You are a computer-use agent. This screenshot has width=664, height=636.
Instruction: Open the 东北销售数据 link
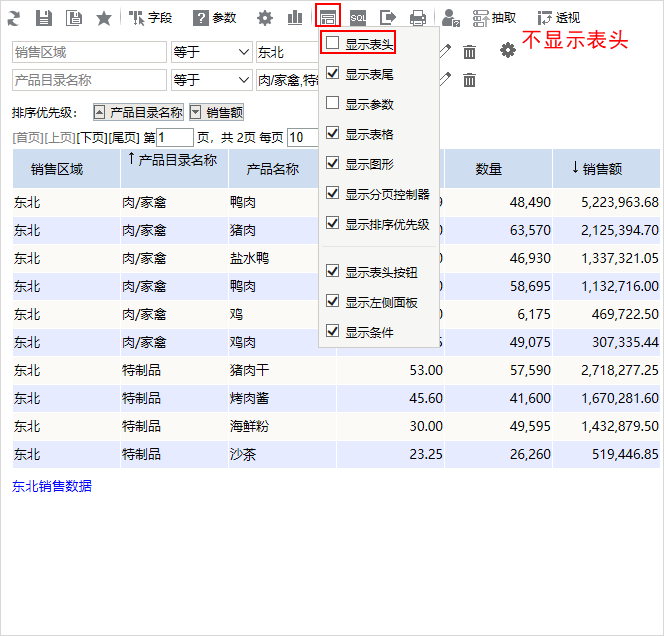pos(52,486)
